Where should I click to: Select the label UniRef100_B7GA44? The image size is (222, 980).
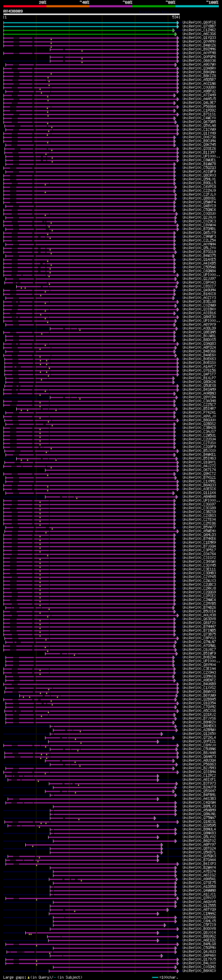[x=199, y=860]
